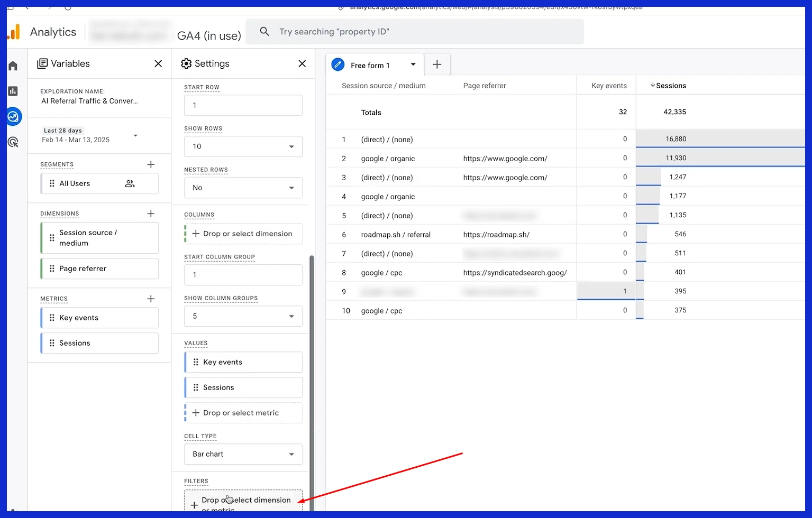
Task: Grab the Session source / medium drag handle
Action: tap(52, 238)
